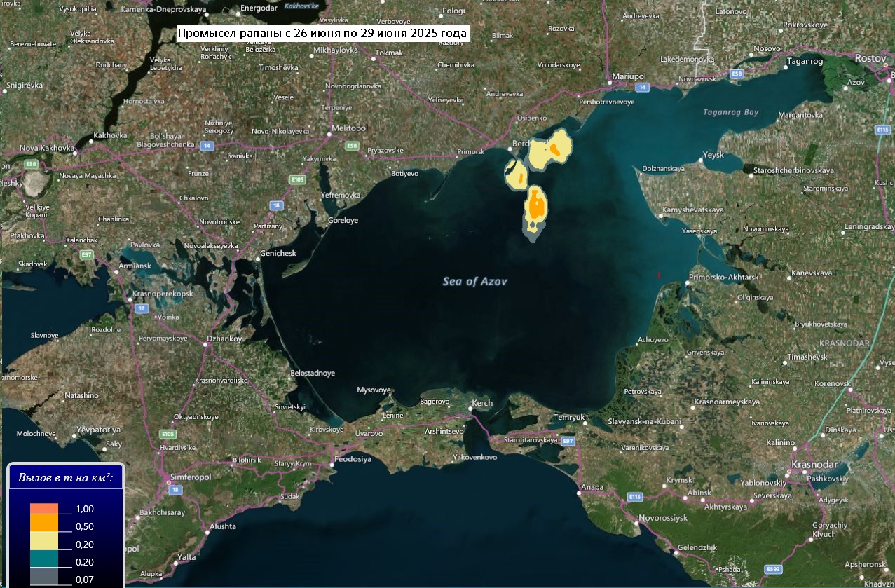The width and height of the screenshot is (895, 588).
Task: Click the Kerch city label
Action: click(x=482, y=403)
